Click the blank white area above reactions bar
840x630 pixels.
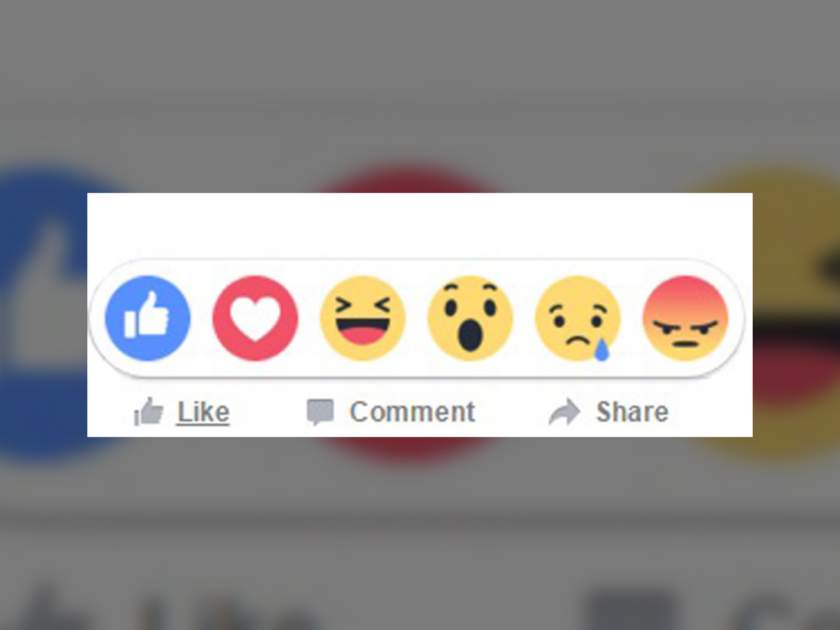419,225
